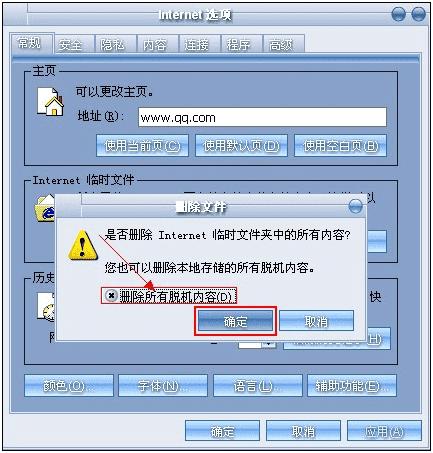Open 颜色(O) color settings
Viewport: 433px width, 453px height.
click(69, 386)
